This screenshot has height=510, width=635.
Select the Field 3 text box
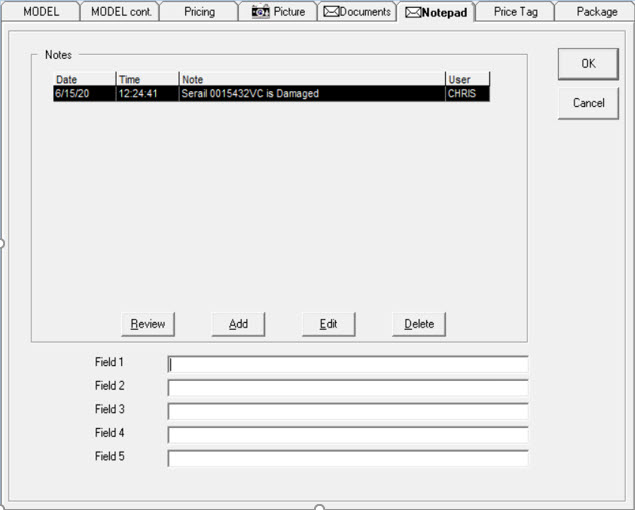348,412
